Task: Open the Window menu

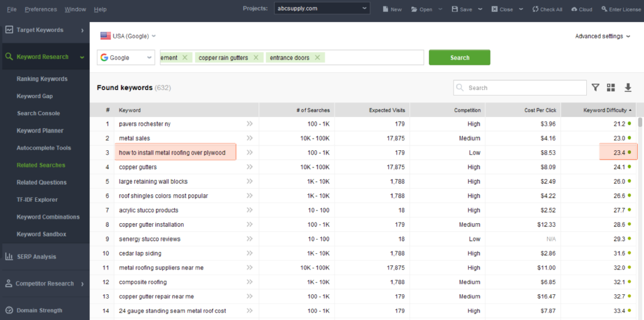Action: click(75, 9)
